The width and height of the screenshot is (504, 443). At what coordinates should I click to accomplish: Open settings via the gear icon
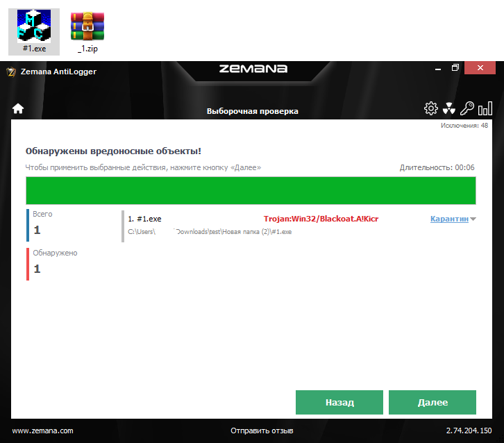click(x=430, y=108)
